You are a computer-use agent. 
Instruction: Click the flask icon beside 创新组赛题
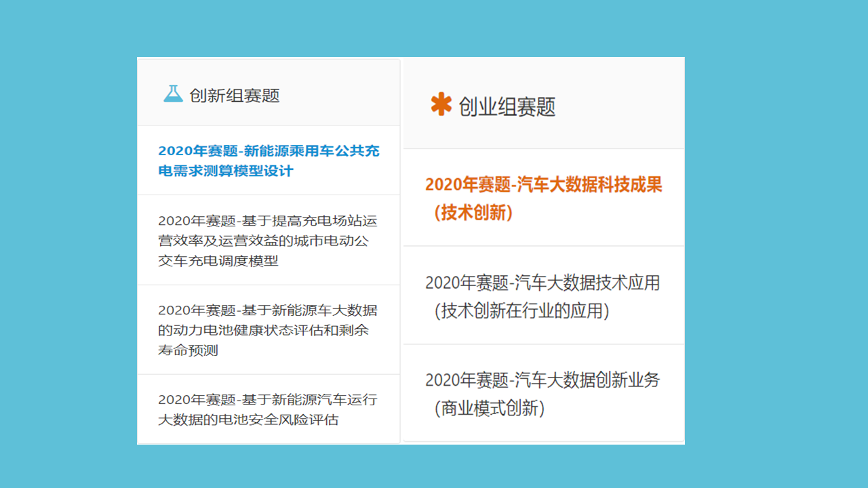174,94
